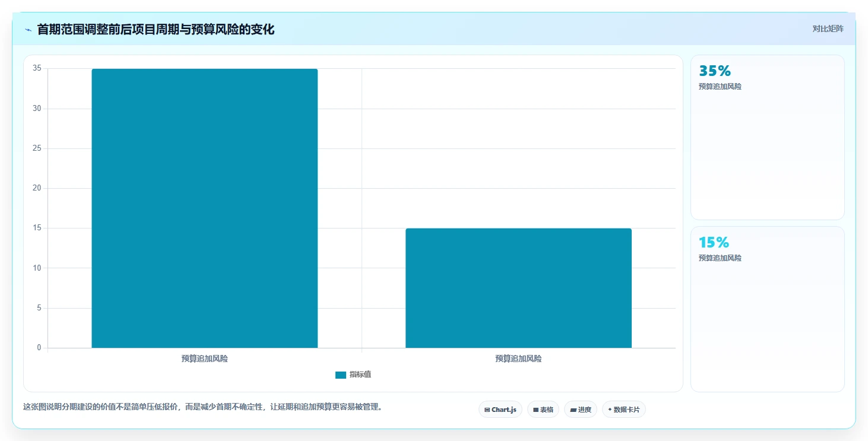
Task: Click the y-axis tick label 30
Action: point(37,109)
